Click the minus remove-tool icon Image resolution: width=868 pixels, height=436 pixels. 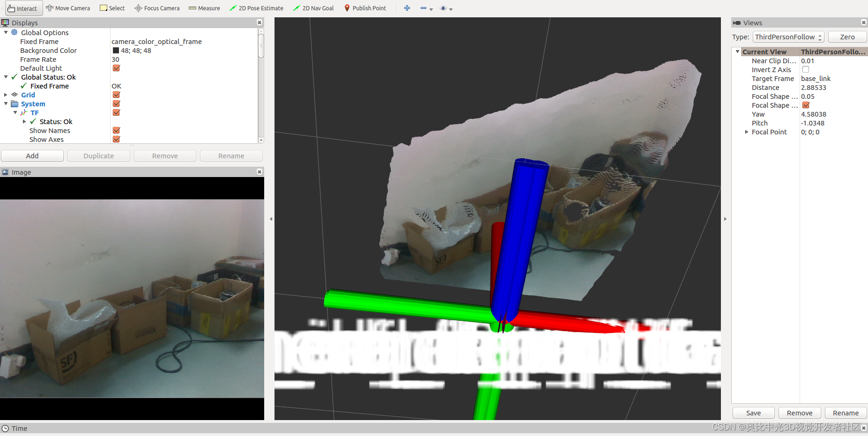423,8
